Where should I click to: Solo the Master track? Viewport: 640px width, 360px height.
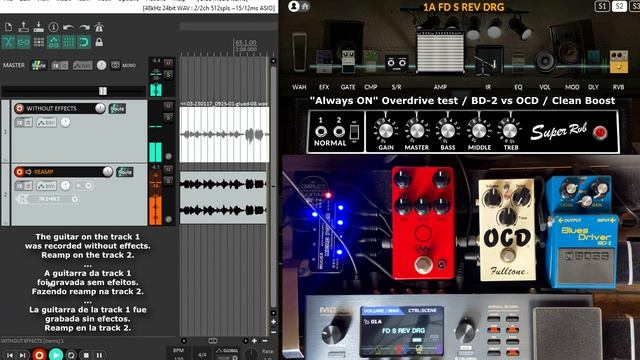[x=168, y=74]
